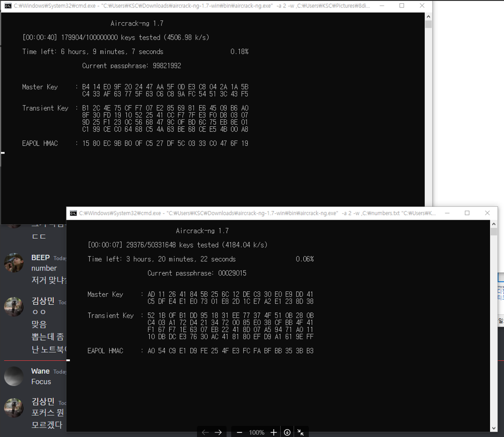Screen dimensions: 504x437
Task: Click chat message 'number' from BEEP
Action: click(44, 268)
